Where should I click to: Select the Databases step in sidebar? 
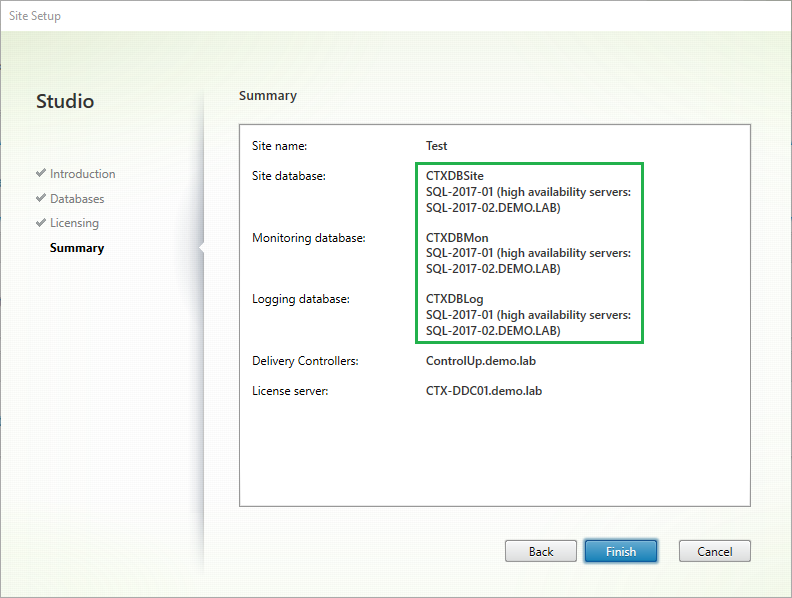tap(77, 199)
